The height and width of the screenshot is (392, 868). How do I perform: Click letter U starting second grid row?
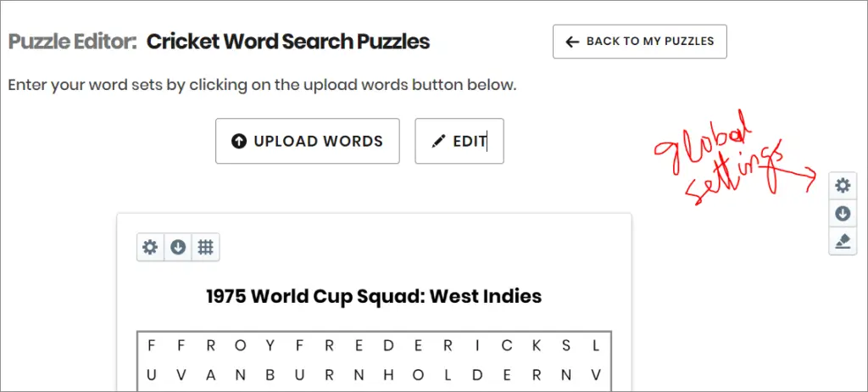click(151, 375)
